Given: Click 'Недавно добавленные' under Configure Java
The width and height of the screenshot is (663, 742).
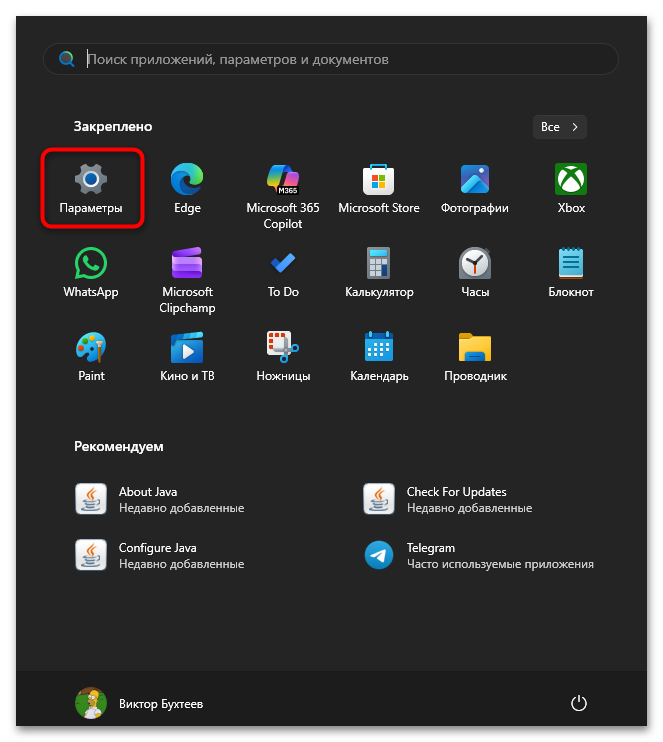Looking at the screenshot, I should tap(181, 564).
